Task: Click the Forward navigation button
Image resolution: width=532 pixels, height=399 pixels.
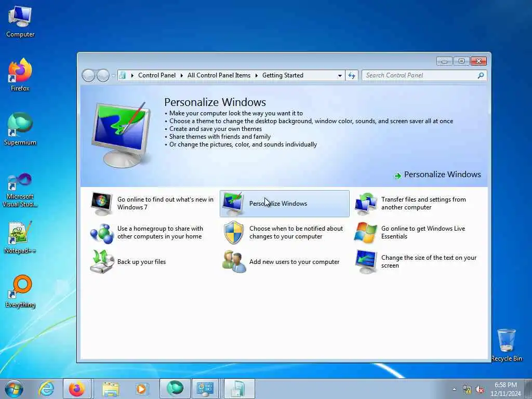Action: click(103, 75)
